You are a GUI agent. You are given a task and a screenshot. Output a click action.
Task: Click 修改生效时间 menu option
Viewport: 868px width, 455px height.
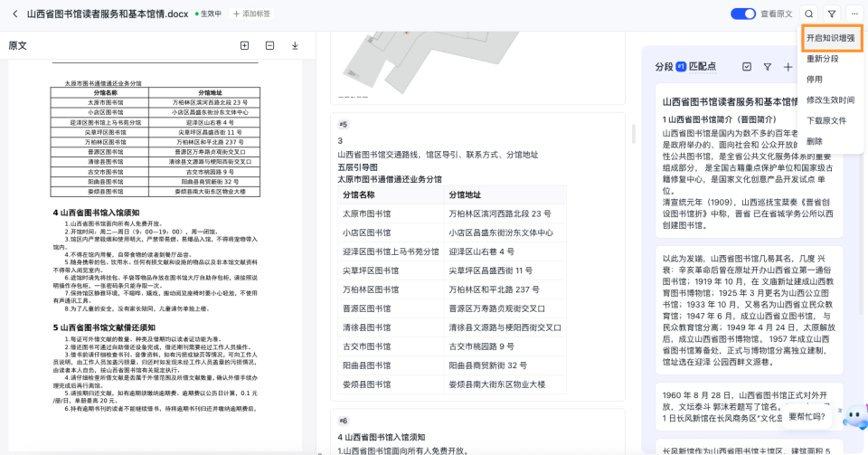pyautogui.click(x=830, y=100)
